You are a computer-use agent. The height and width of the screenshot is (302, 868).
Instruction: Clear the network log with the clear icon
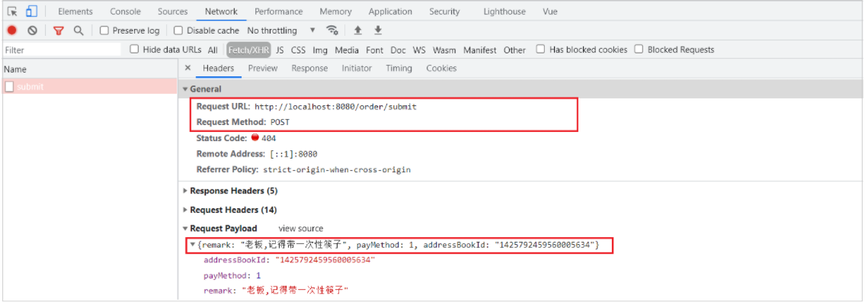(32, 31)
